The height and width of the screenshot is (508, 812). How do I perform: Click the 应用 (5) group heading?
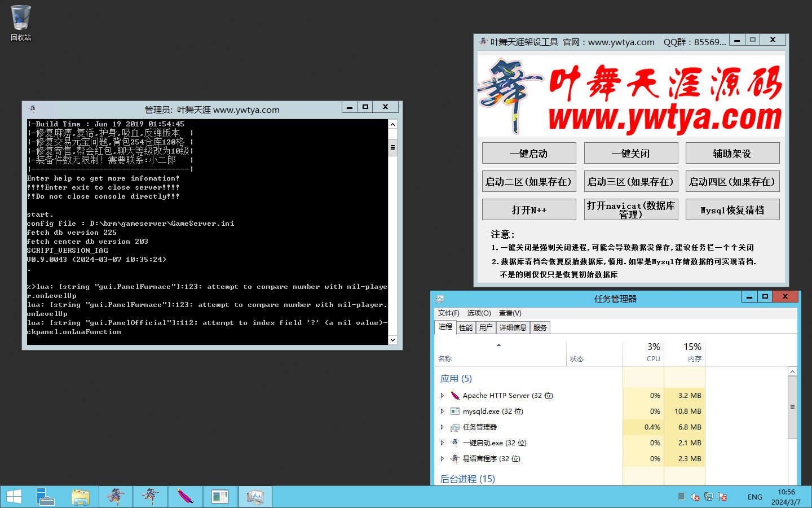click(456, 378)
